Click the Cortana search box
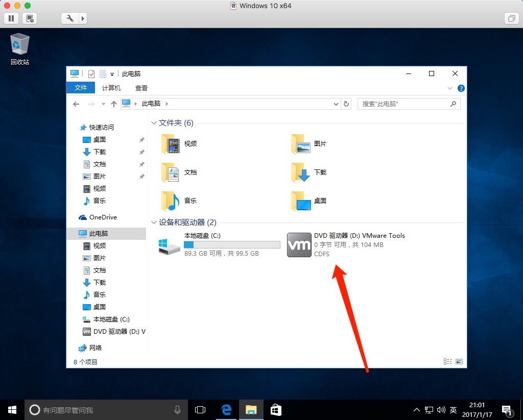This screenshot has height=420, width=523. tap(105, 410)
